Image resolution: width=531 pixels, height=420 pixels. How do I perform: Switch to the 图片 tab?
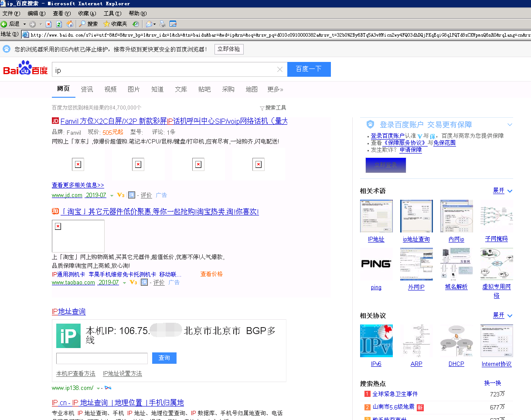coord(134,89)
